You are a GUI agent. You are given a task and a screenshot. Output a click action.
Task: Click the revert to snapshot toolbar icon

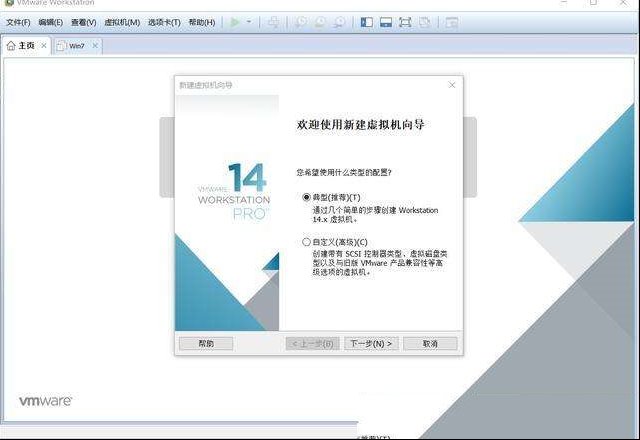[x=320, y=22]
